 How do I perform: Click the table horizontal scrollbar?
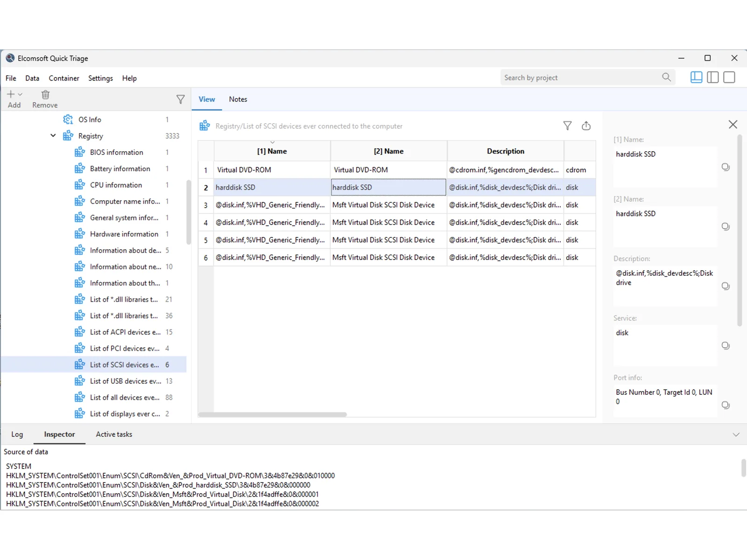click(272, 414)
